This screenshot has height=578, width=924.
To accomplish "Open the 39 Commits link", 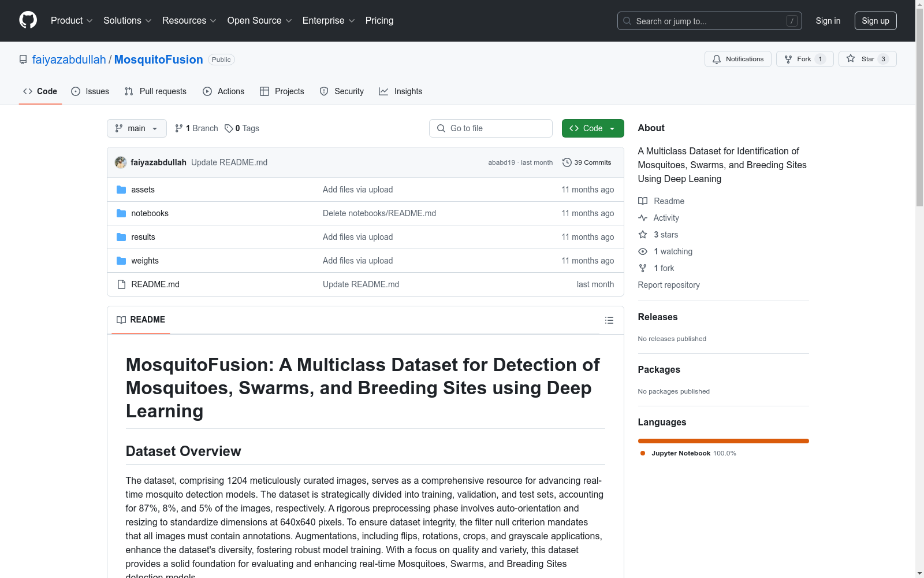I will click(587, 162).
